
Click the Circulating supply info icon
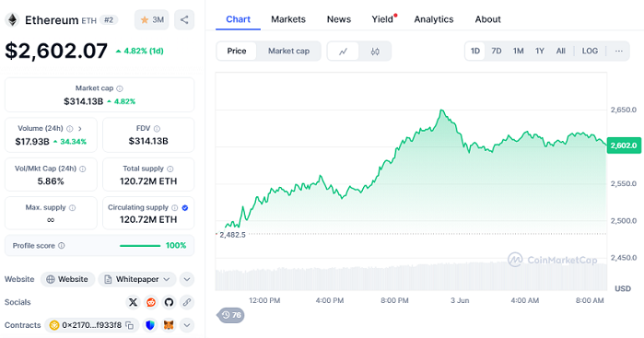[174, 208]
